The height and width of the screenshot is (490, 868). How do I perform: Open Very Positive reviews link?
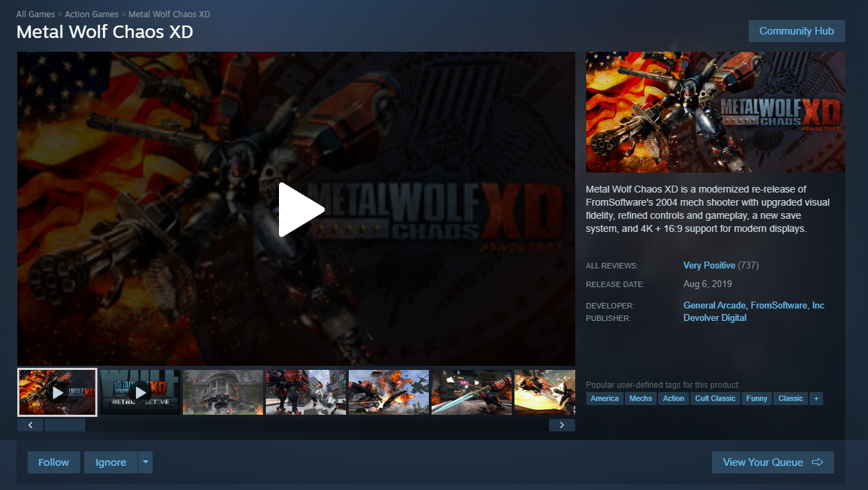[709, 265]
